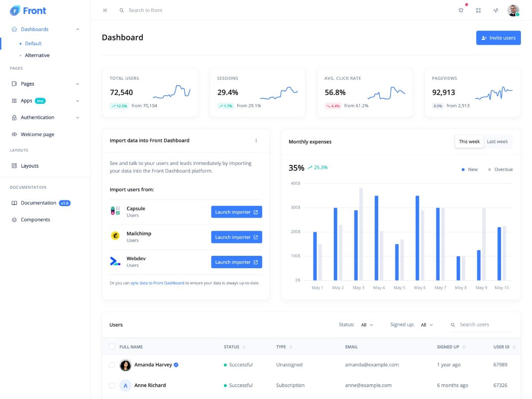532x399 pixels.
Task: Follow the sync data to Front Dashboard link
Action: (157, 283)
